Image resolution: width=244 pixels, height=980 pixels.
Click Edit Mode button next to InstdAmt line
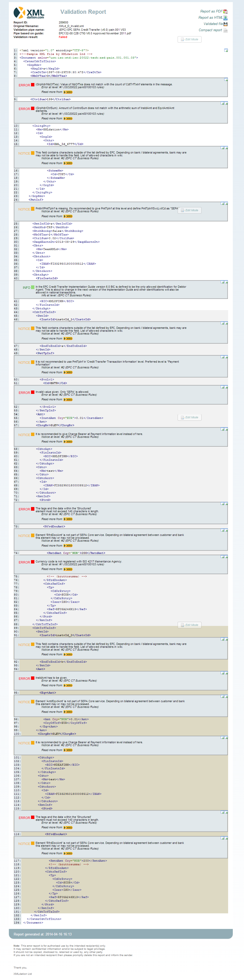pyautogui.click(x=189, y=417)
